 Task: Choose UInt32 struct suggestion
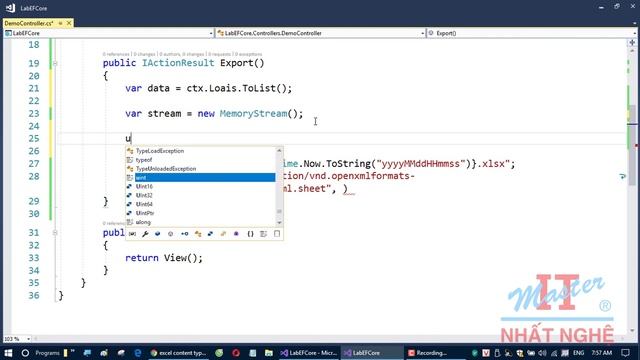tap(200, 196)
